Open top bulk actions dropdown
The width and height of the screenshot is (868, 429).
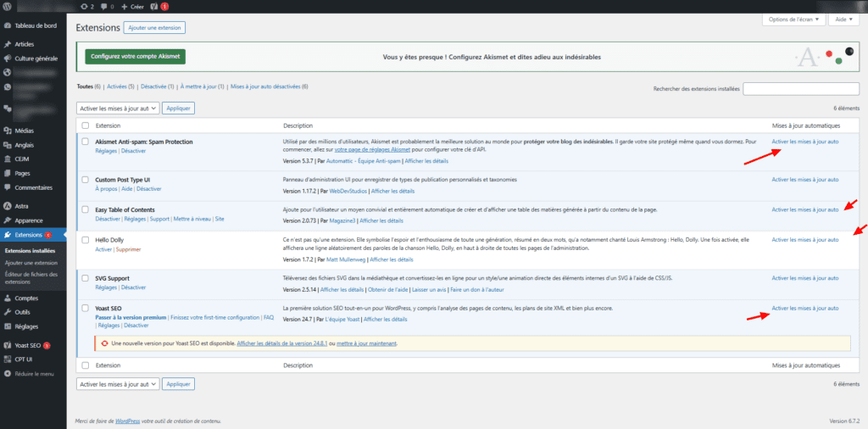click(118, 109)
